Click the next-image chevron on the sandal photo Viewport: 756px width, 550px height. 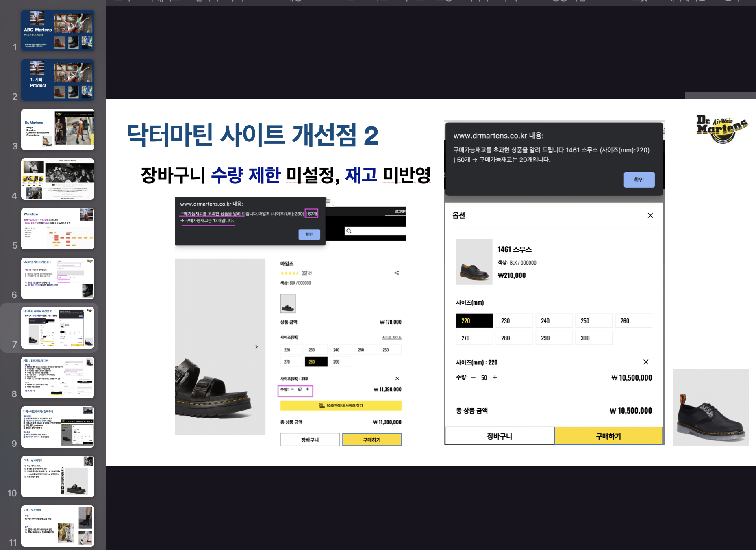pos(256,347)
